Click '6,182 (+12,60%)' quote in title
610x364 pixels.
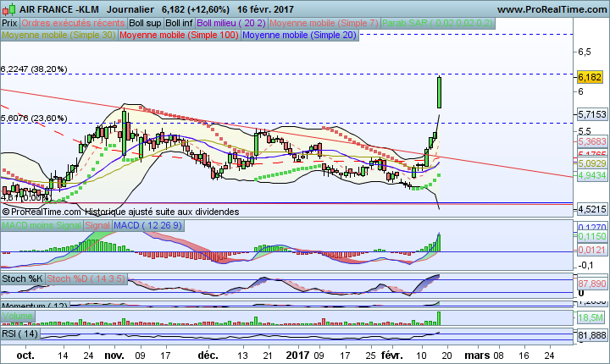point(196,9)
